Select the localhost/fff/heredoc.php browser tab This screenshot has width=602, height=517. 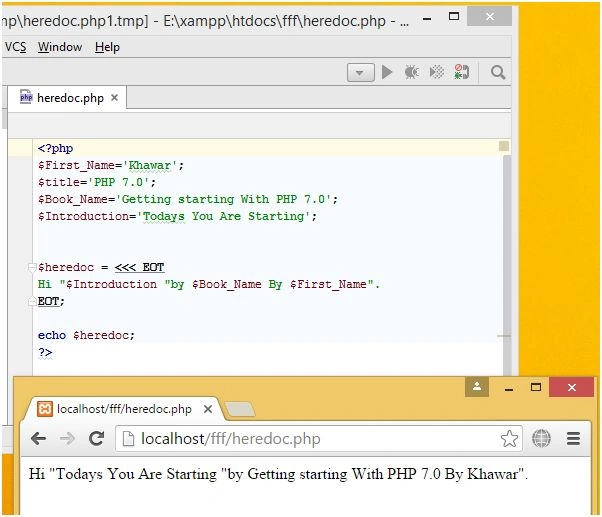tap(124, 409)
